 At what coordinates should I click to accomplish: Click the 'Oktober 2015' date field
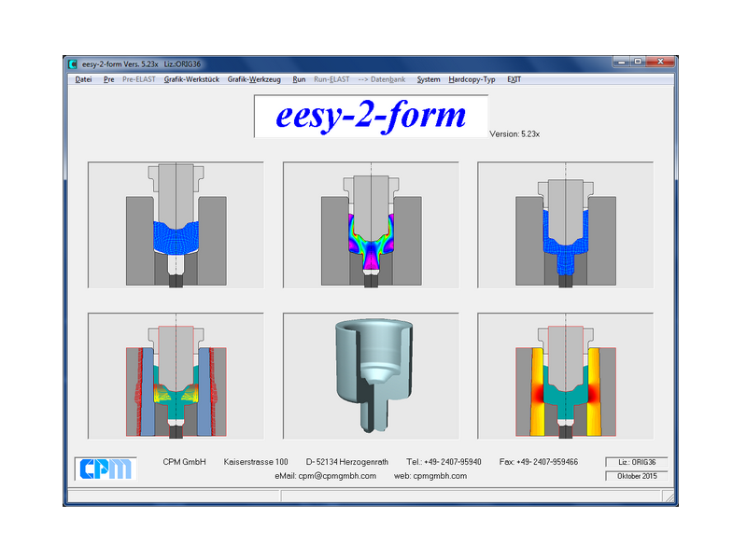tap(637, 476)
